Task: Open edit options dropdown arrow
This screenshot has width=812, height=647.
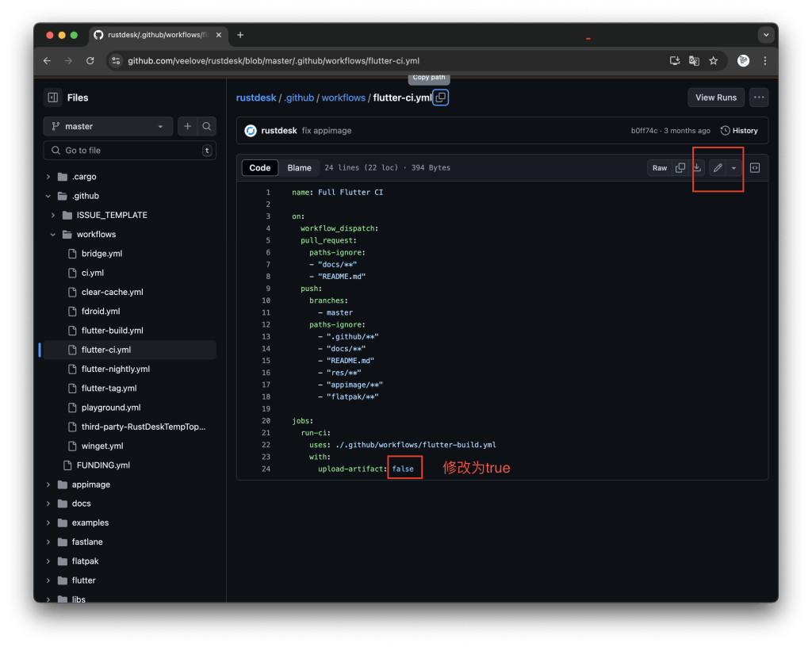Action: [x=733, y=168]
